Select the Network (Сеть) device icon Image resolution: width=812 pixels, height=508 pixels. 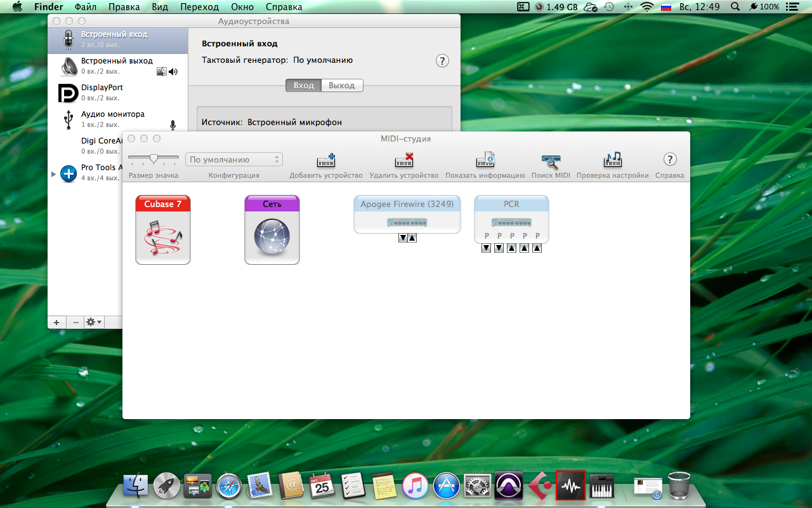(272, 230)
